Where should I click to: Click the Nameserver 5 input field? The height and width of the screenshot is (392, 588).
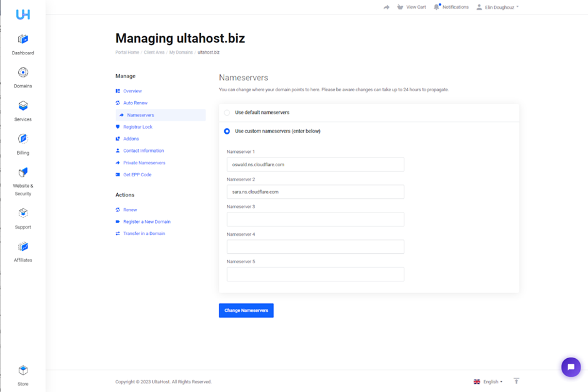point(316,274)
